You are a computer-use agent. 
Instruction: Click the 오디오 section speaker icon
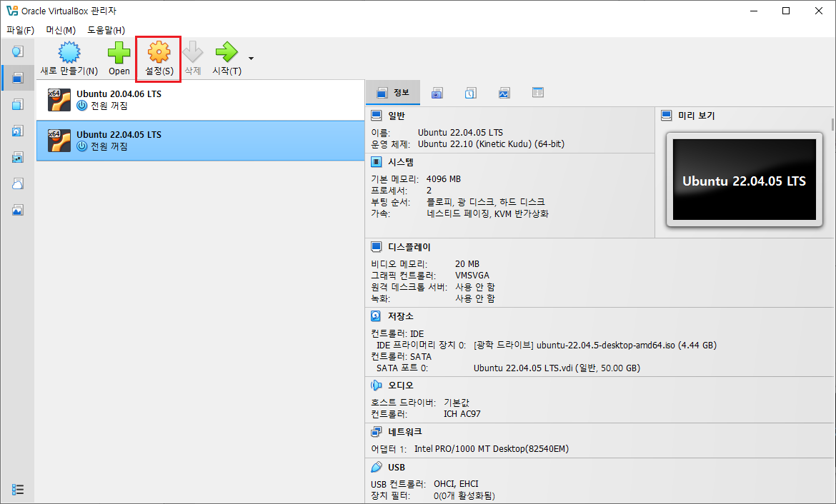376,385
